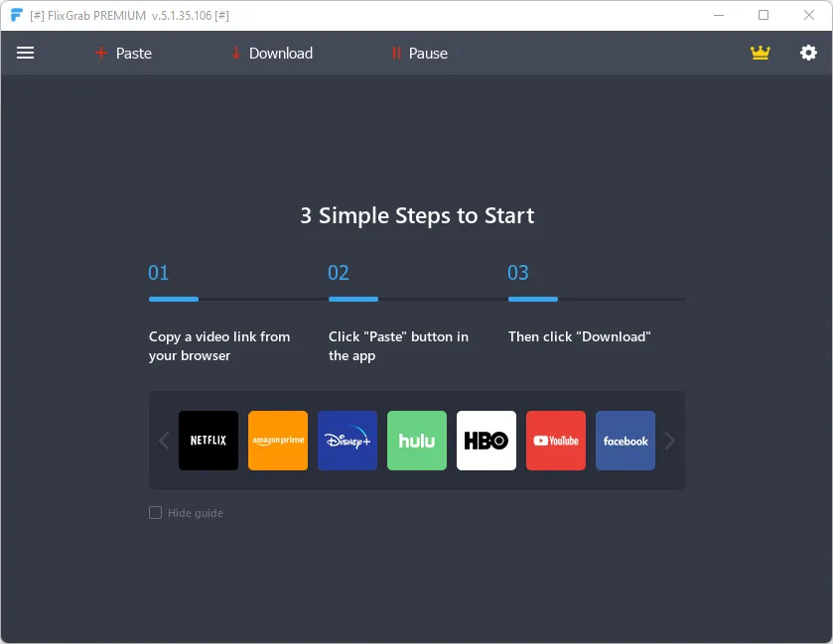Image resolution: width=833 pixels, height=644 pixels.
Task: Select the Amazon Prime service tile
Action: 278,441
